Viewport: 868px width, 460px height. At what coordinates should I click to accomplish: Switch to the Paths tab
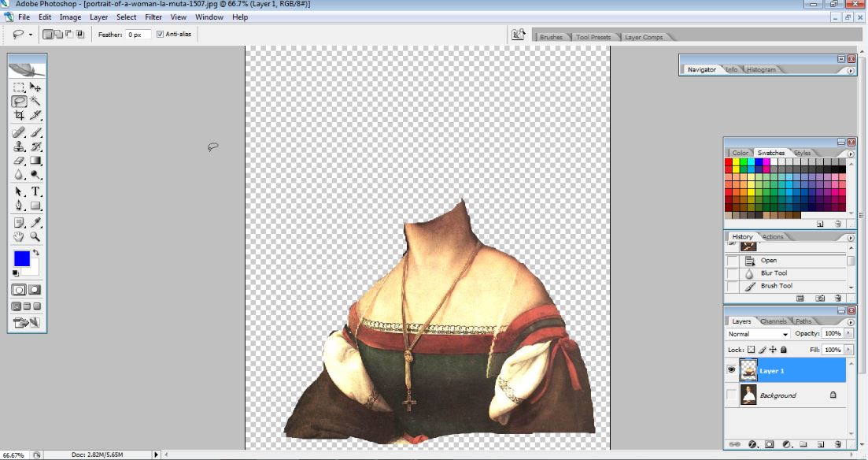coord(803,321)
